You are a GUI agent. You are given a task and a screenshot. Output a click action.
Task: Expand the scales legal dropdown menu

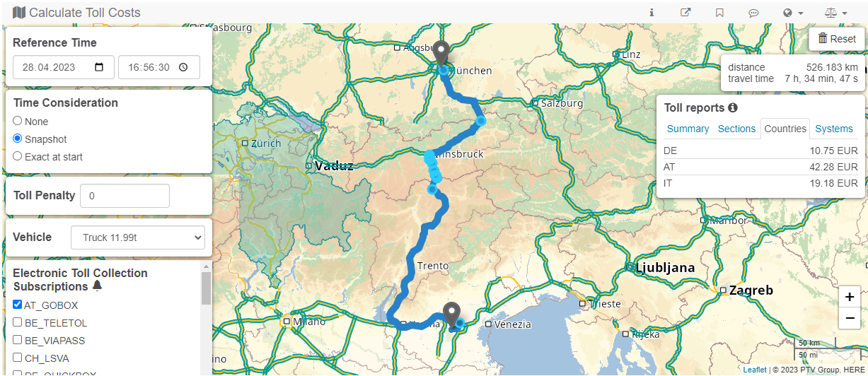click(835, 13)
